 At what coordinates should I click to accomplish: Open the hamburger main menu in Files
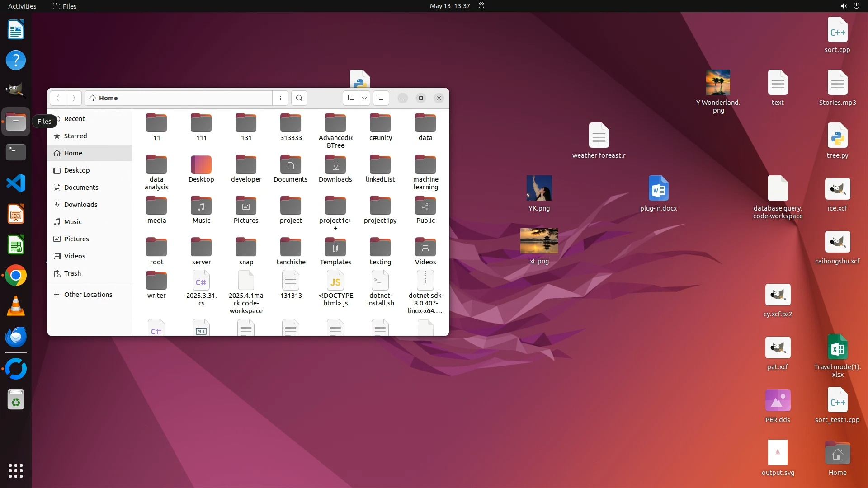click(381, 98)
